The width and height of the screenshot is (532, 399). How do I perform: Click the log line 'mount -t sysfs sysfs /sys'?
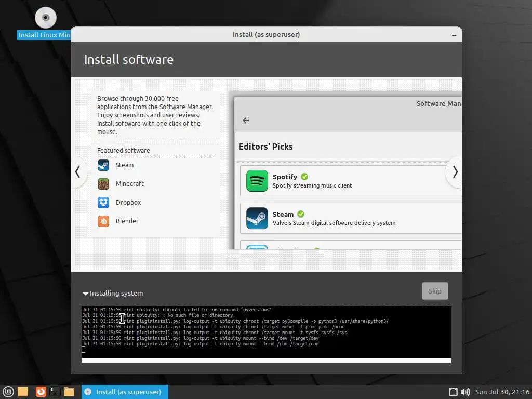tap(215, 332)
